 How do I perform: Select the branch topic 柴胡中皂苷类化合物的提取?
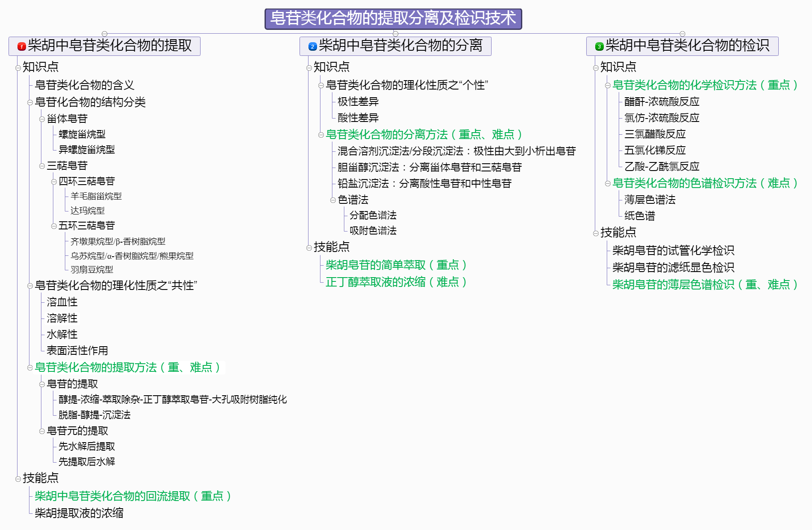click(x=105, y=46)
